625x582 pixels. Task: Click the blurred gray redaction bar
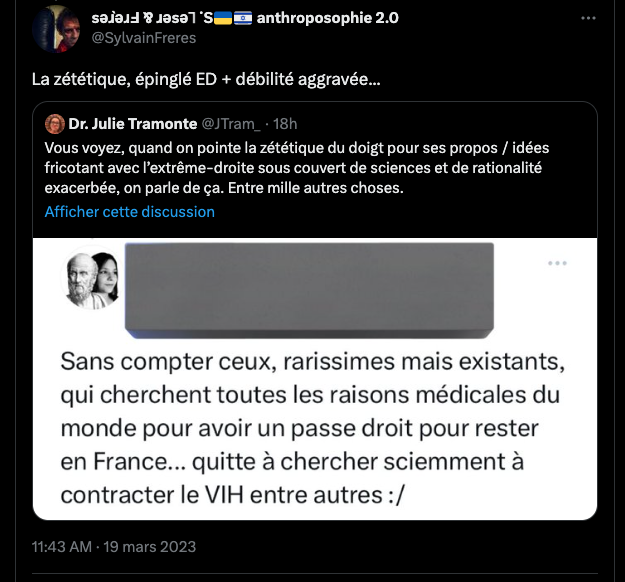click(309, 291)
